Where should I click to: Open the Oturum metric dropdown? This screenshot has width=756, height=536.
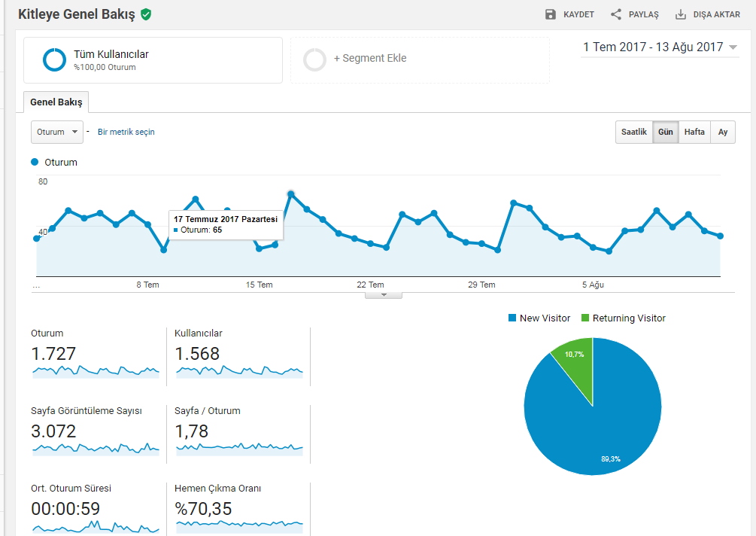pos(57,132)
